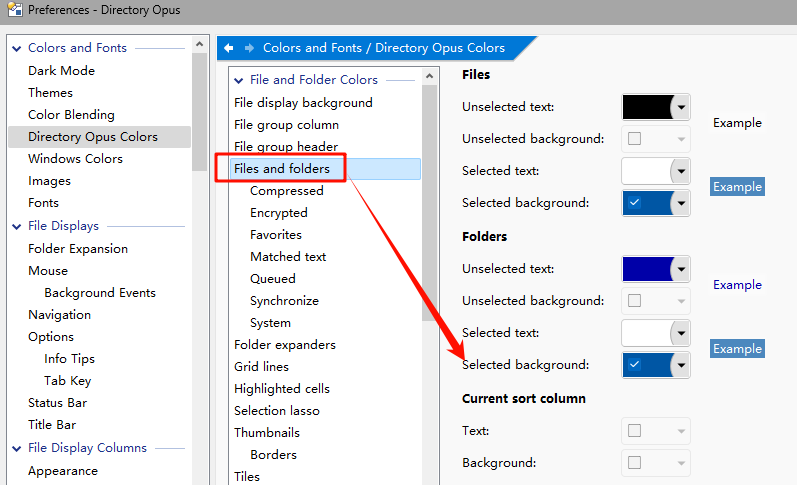Open Info Tips page
The height and width of the screenshot is (485, 797).
(69, 359)
